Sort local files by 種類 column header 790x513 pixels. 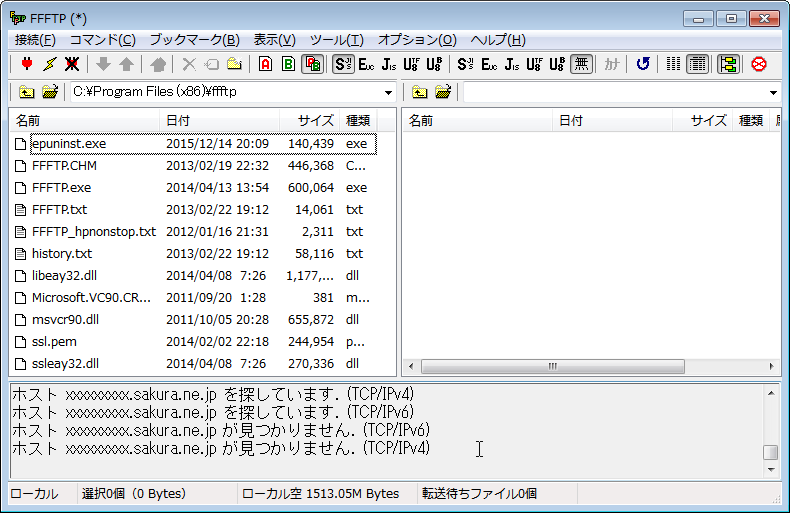[x=358, y=120]
